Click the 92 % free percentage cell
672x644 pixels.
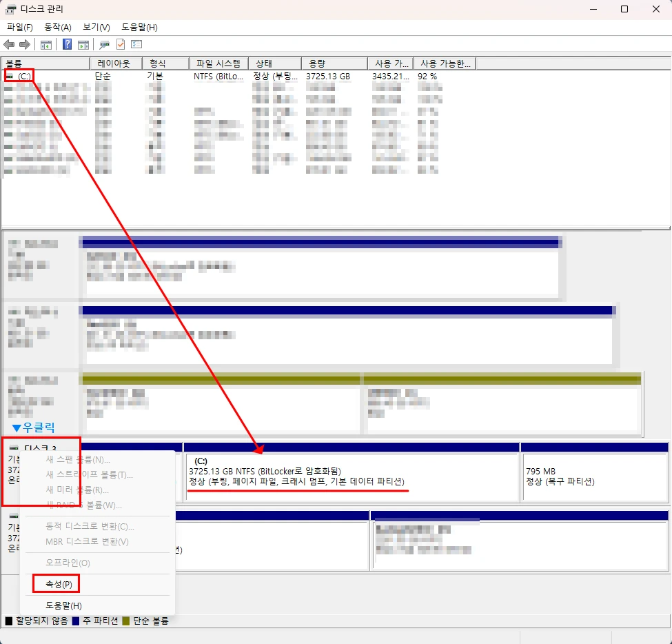tap(427, 77)
